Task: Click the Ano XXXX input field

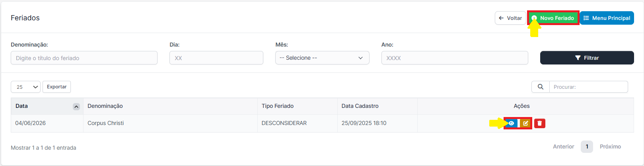Action: [455, 58]
